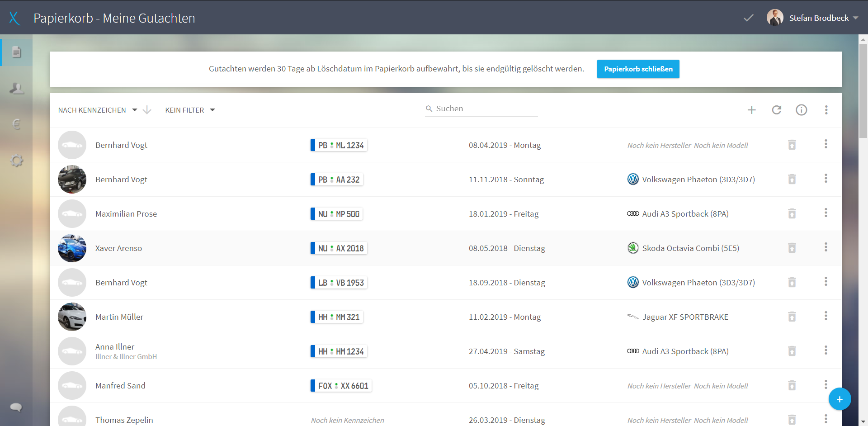Click trash icon for Xaver Arenso row
The width and height of the screenshot is (868, 426).
click(792, 248)
